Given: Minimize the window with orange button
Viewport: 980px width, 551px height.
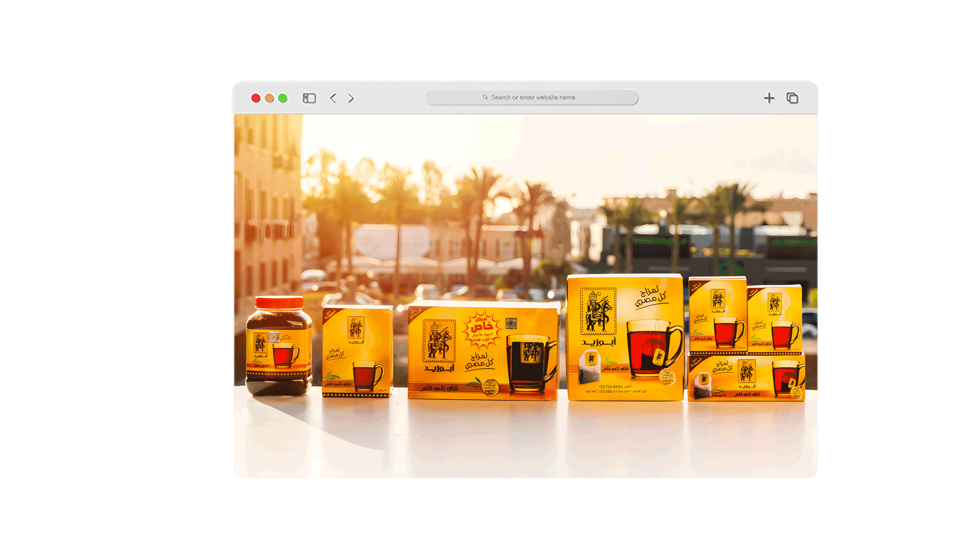Looking at the screenshot, I should pos(269,98).
